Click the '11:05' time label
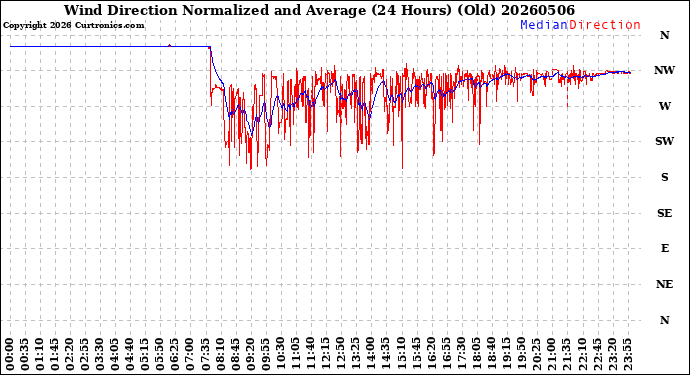Image resolution: width=690 pixels, height=375 pixels. [x=296, y=355]
